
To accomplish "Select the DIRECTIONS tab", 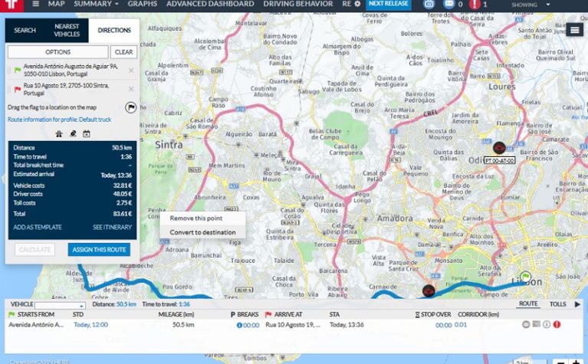I will (x=114, y=30).
